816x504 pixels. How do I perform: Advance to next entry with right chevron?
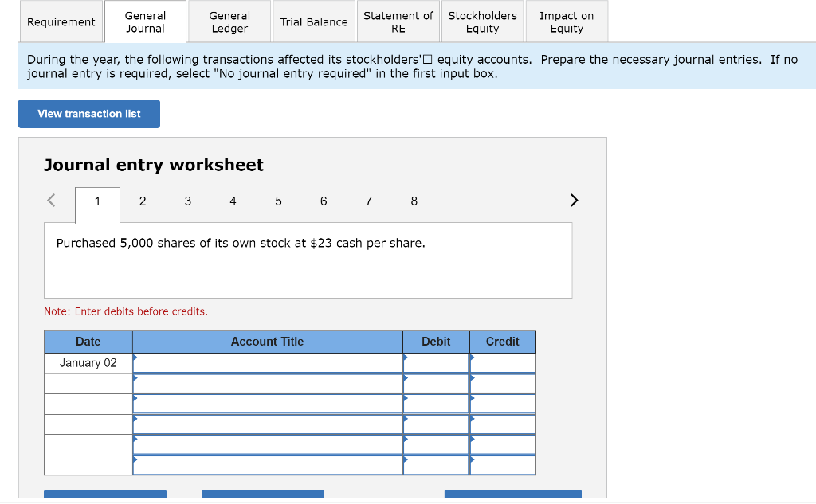[574, 201]
